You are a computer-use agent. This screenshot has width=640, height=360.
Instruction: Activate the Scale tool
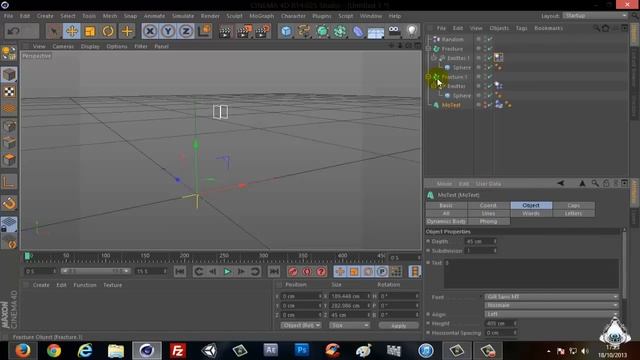pos(90,31)
